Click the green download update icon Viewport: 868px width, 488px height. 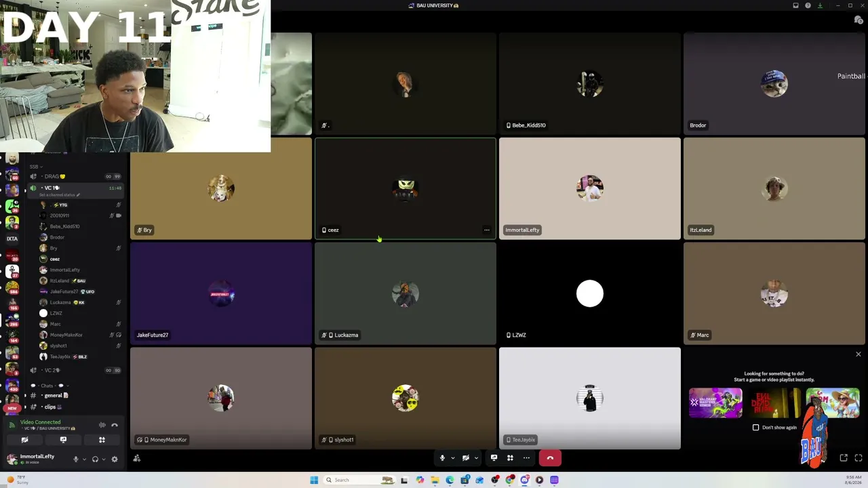tap(820, 5)
